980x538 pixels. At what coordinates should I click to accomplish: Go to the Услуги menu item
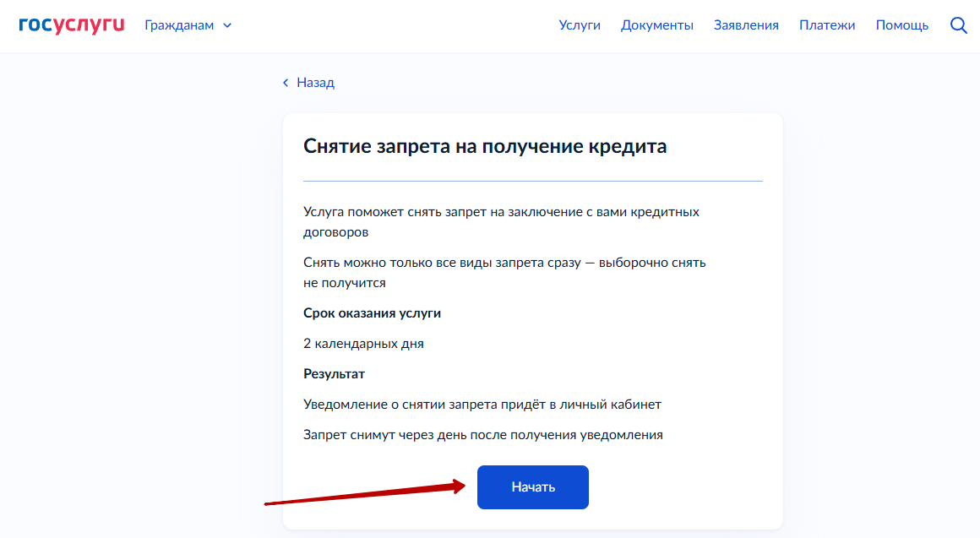[580, 25]
